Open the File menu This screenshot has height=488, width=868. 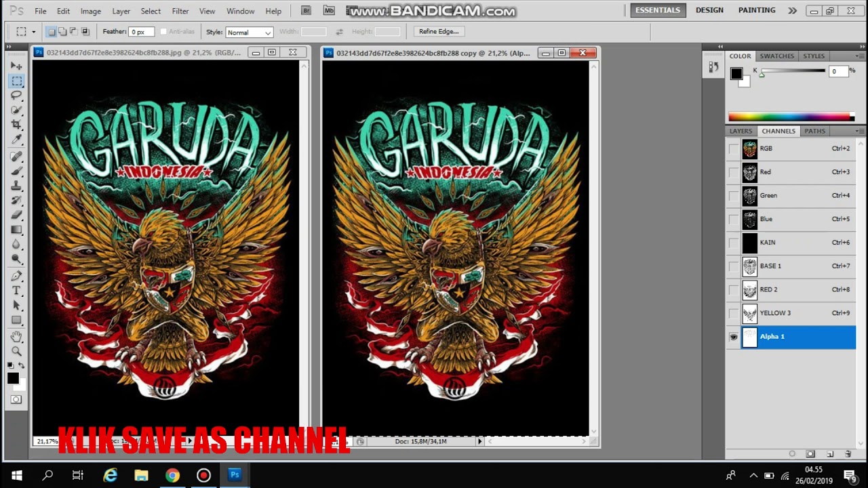(41, 11)
